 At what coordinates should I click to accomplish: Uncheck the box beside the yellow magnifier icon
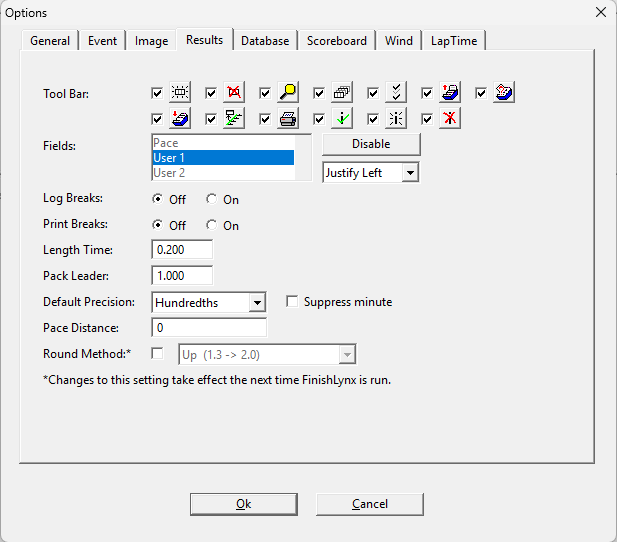[x=265, y=93]
